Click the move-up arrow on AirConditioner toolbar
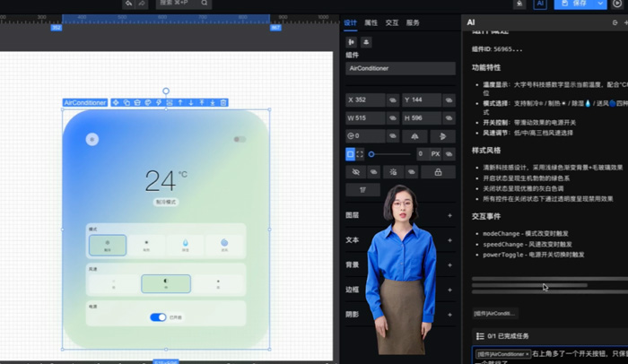628x364 pixels. (x=180, y=103)
